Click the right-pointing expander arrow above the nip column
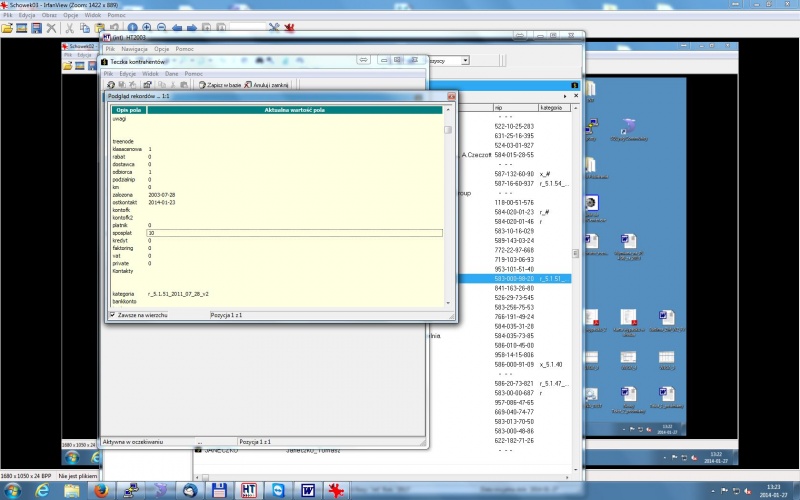 tap(565, 96)
